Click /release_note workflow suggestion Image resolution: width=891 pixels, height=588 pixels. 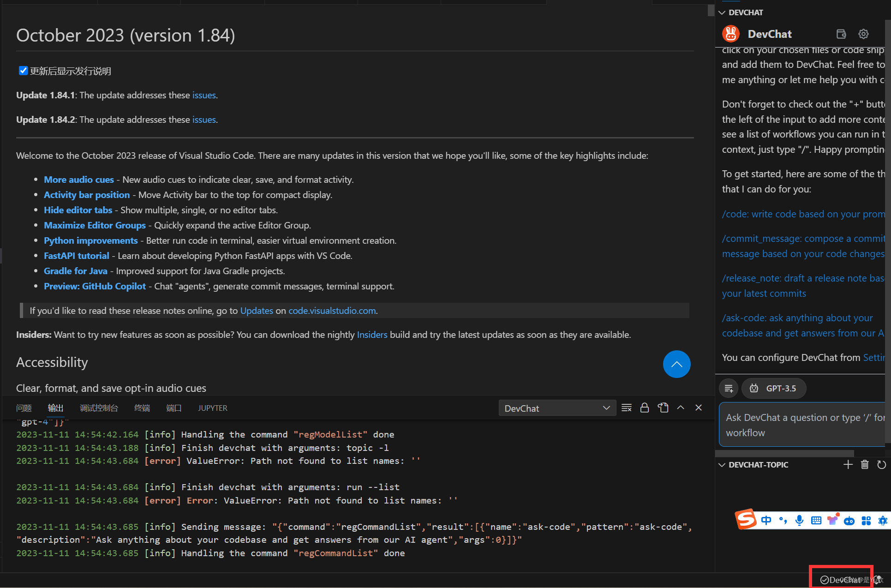[803, 286]
